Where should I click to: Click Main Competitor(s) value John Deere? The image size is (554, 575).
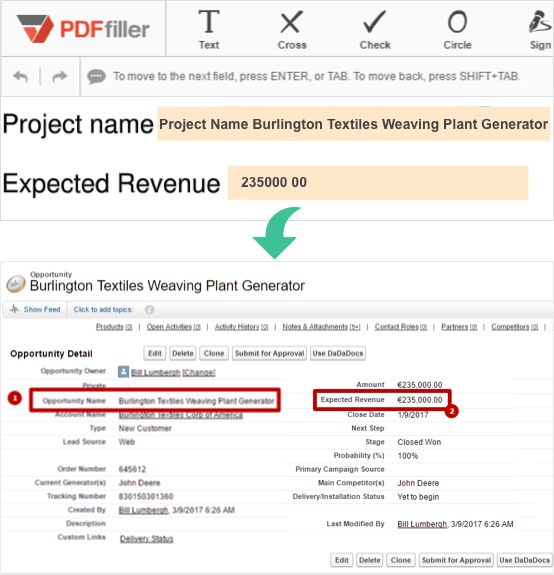click(x=418, y=483)
